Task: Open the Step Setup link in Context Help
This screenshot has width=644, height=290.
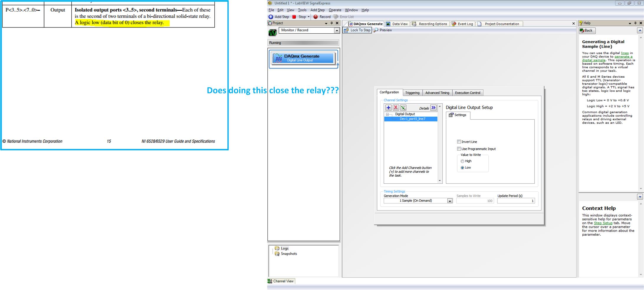Action: pos(603,223)
